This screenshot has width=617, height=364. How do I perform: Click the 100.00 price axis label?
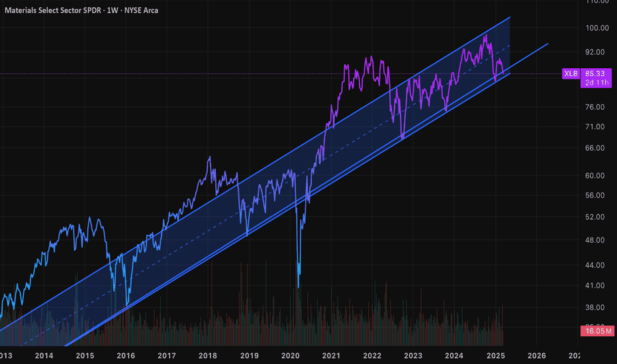coord(597,28)
